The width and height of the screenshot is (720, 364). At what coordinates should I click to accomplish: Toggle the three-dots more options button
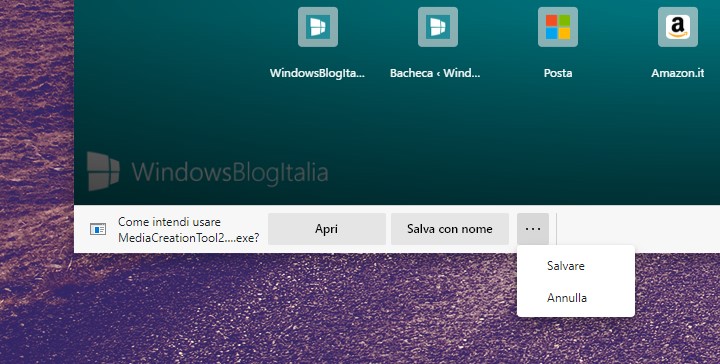[533, 229]
